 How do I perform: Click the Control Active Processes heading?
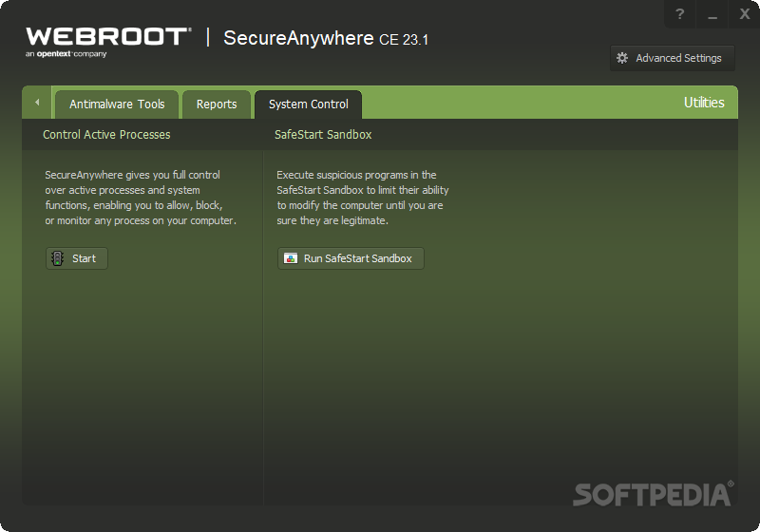click(x=106, y=135)
